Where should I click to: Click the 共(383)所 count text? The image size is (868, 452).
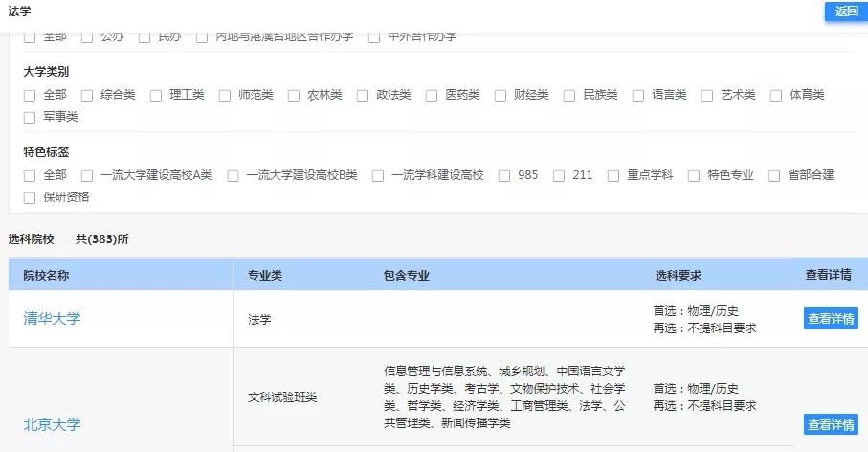click(101, 239)
